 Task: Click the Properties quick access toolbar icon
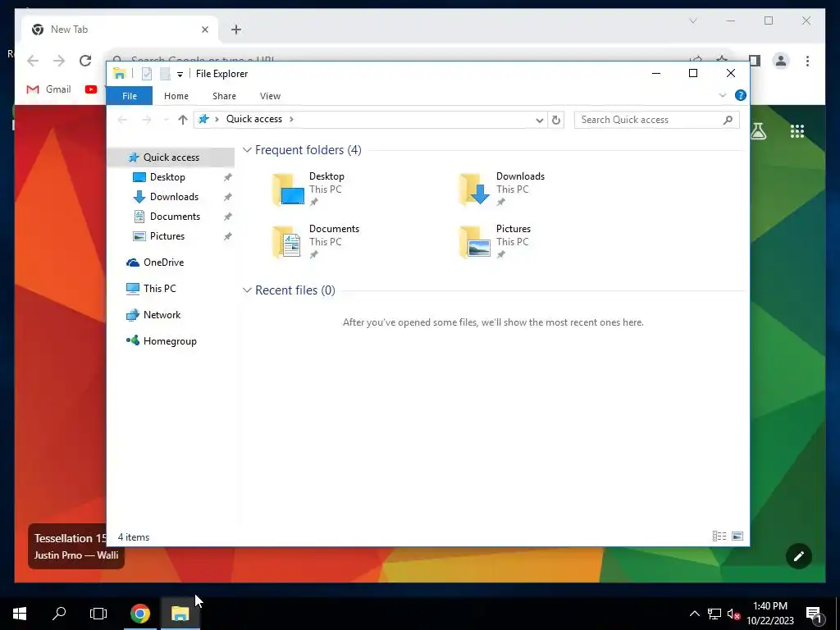(147, 74)
